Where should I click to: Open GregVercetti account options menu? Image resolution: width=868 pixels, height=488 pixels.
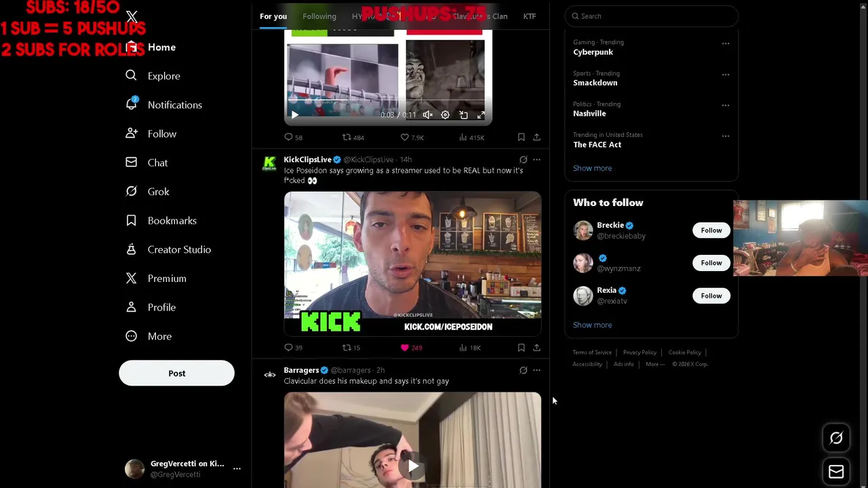click(237, 468)
